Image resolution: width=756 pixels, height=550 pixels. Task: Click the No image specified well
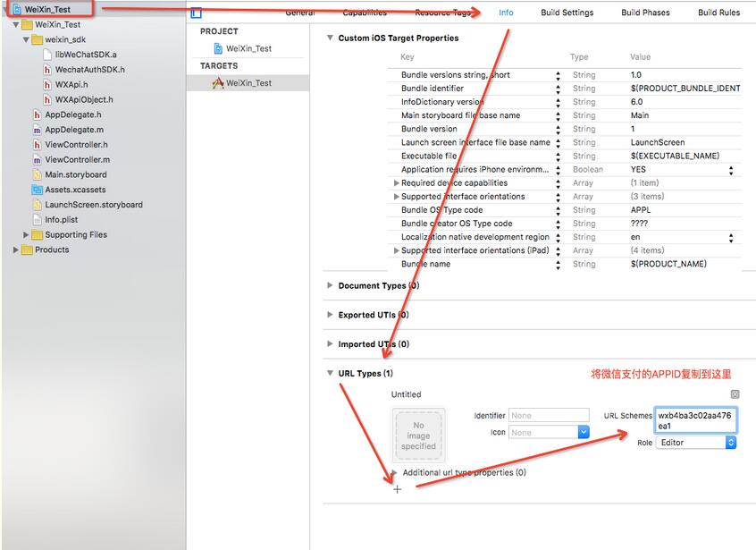(x=418, y=435)
